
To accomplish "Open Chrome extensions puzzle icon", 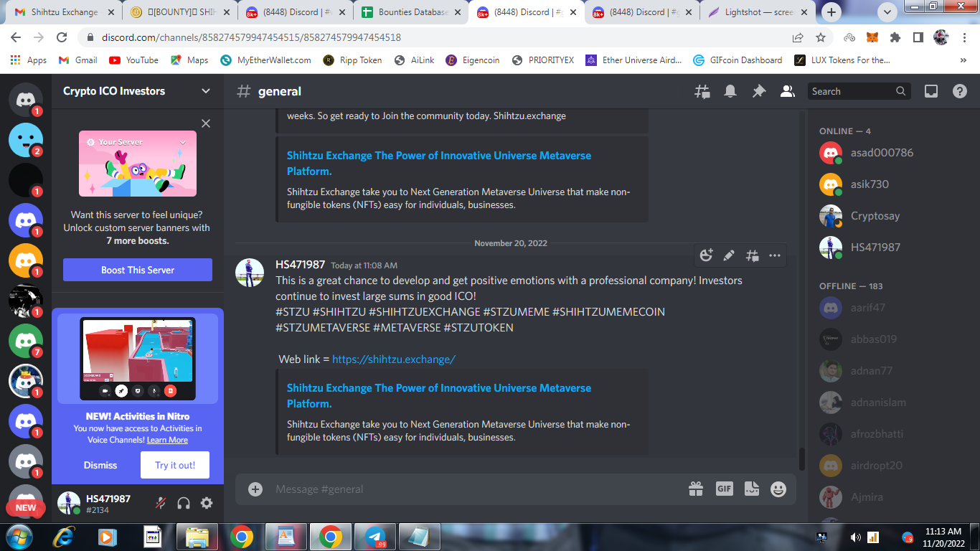I will 895,37.
